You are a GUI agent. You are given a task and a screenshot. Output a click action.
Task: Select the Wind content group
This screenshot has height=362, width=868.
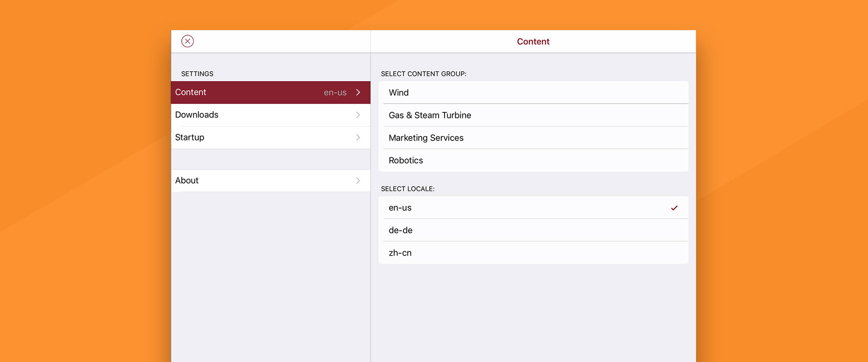533,93
